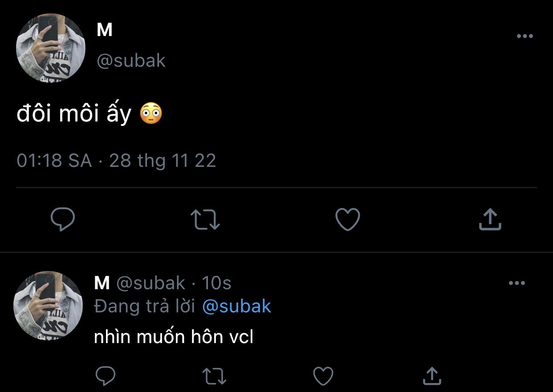Share the 'nhìn muốn hôn vcl' reply

click(431, 376)
